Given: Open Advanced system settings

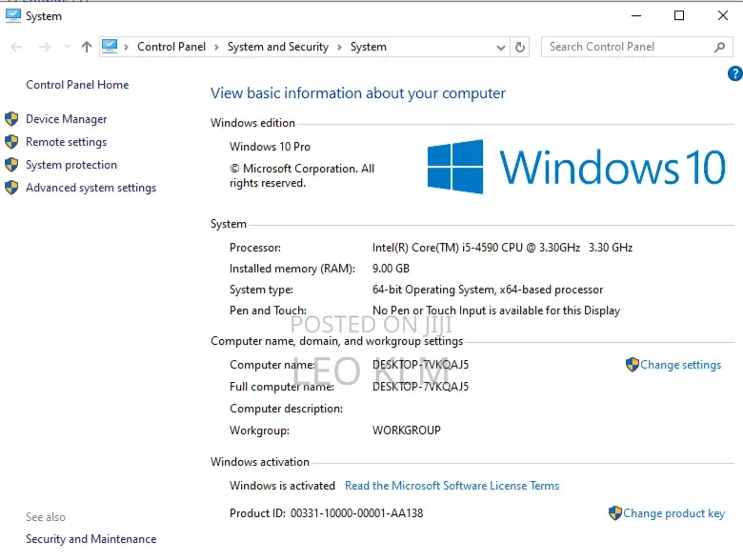Looking at the screenshot, I should 91,188.
